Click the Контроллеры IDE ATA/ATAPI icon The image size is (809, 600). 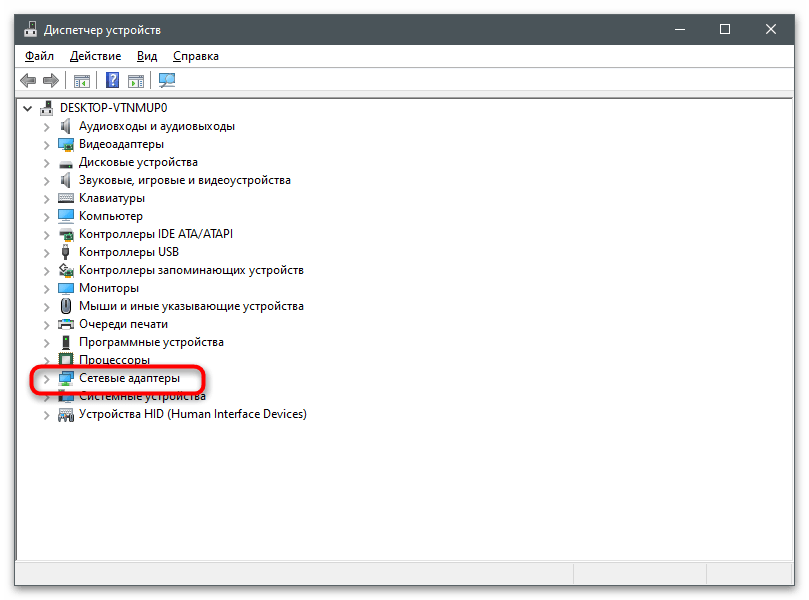pyautogui.click(x=66, y=234)
